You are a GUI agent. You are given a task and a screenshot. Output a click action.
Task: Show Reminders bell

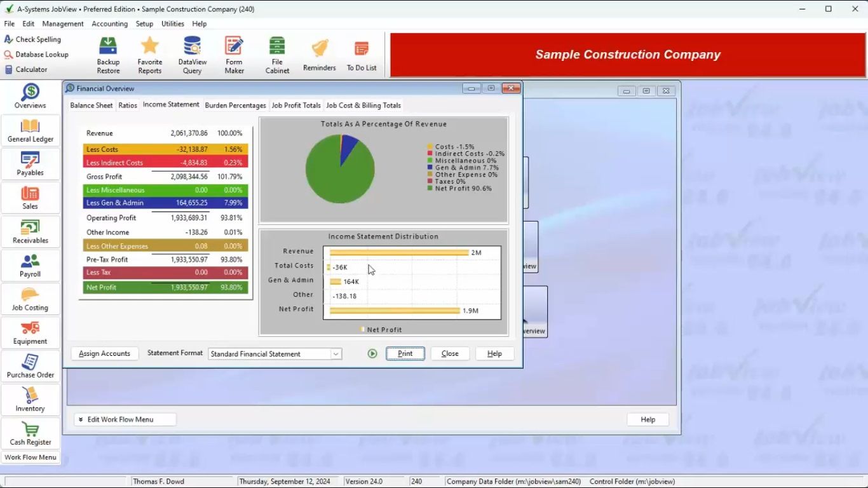pos(319,55)
